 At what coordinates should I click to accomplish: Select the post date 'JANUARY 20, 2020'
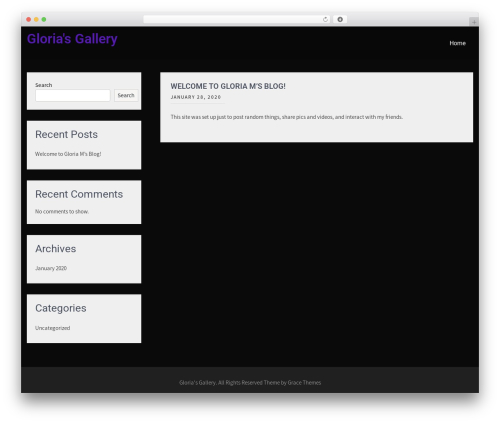tap(196, 97)
